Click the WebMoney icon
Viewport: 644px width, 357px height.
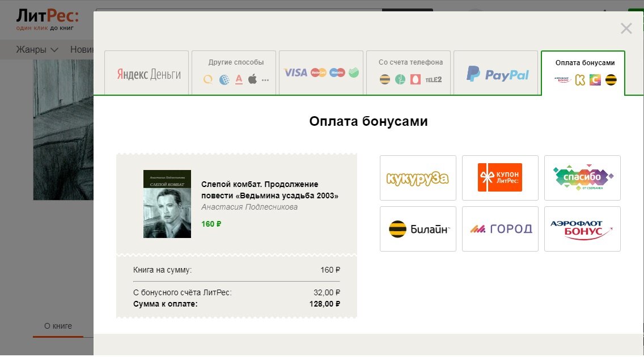click(224, 79)
